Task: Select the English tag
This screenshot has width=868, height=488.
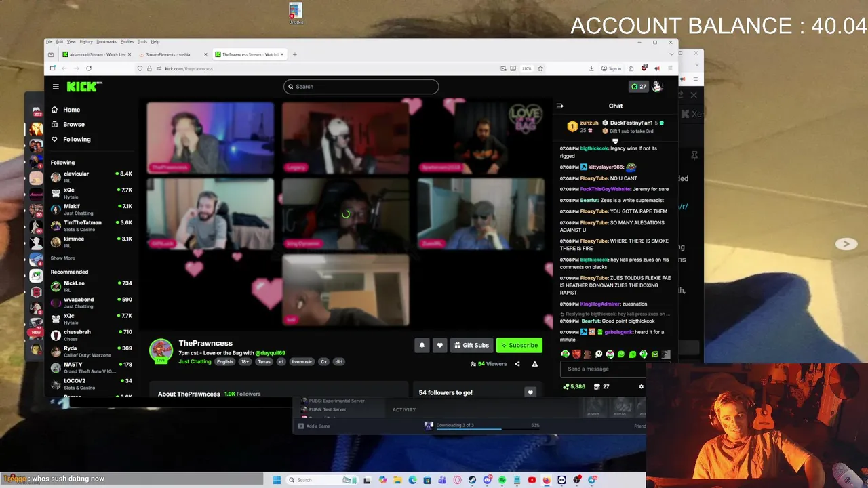Action: [x=224, y=362]
